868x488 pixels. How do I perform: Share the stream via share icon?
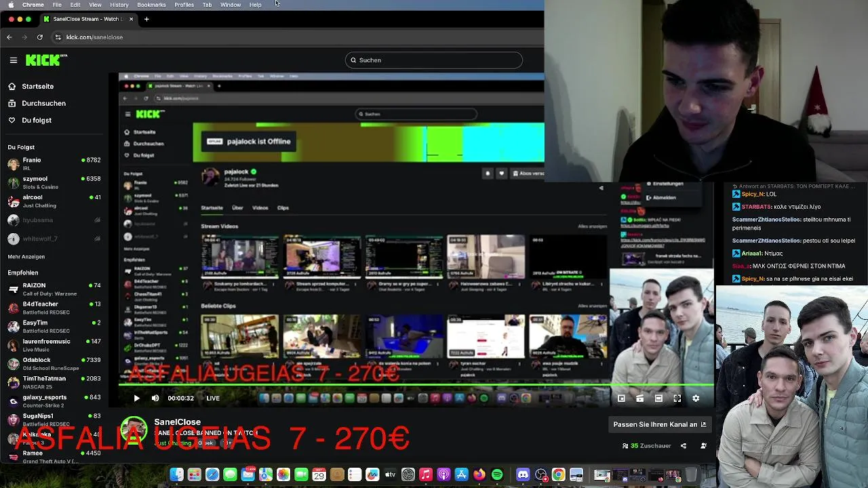(x=684, y=446)
